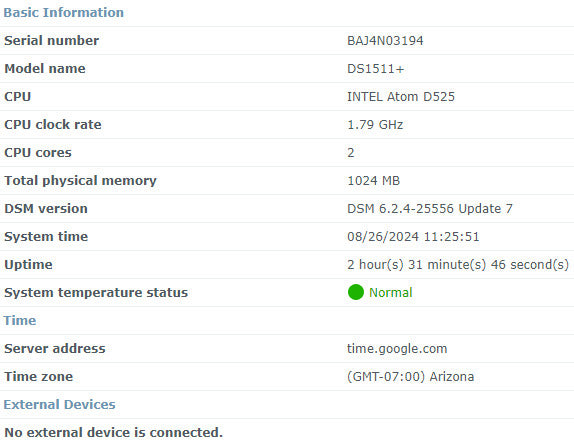Viewport: 574px width, 442px height.
Task: Click the No external device is connected message
Action: coord(113,432)
